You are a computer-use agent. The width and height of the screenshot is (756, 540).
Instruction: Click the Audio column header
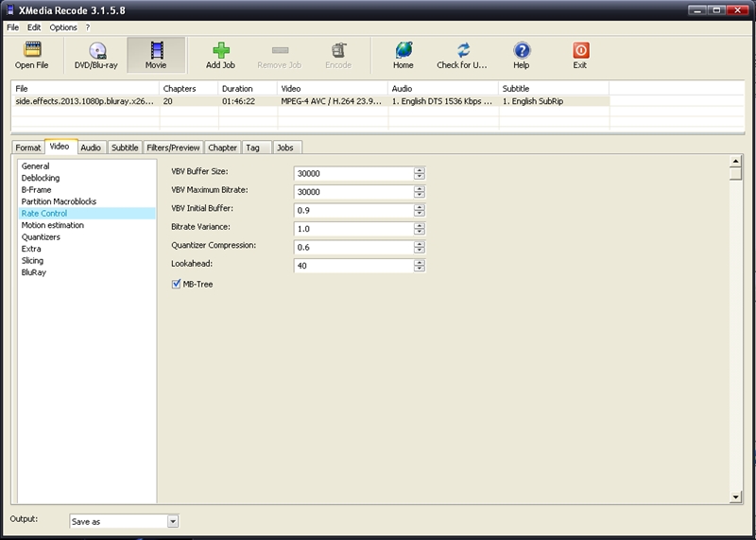point(443,89)
